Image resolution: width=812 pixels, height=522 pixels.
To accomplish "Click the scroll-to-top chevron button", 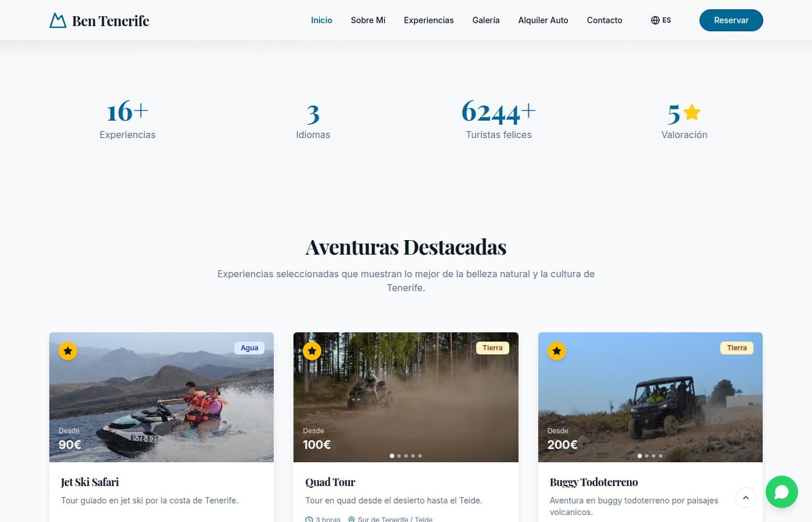I will [x=746, y=498].
